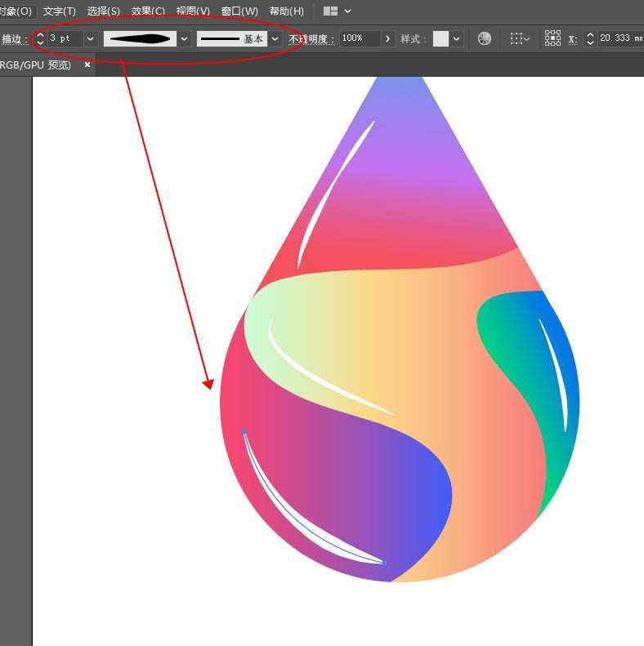This screenshot has width=644, height=646.
Task: Open the 文字(T) menu
Action: tap(59, 11)
